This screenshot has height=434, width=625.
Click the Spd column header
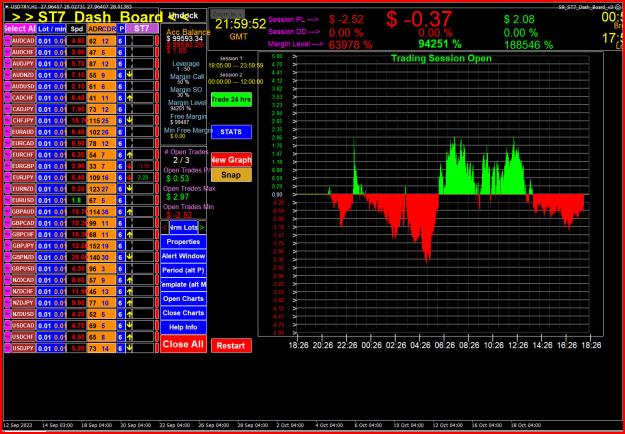tap(77, 29)
